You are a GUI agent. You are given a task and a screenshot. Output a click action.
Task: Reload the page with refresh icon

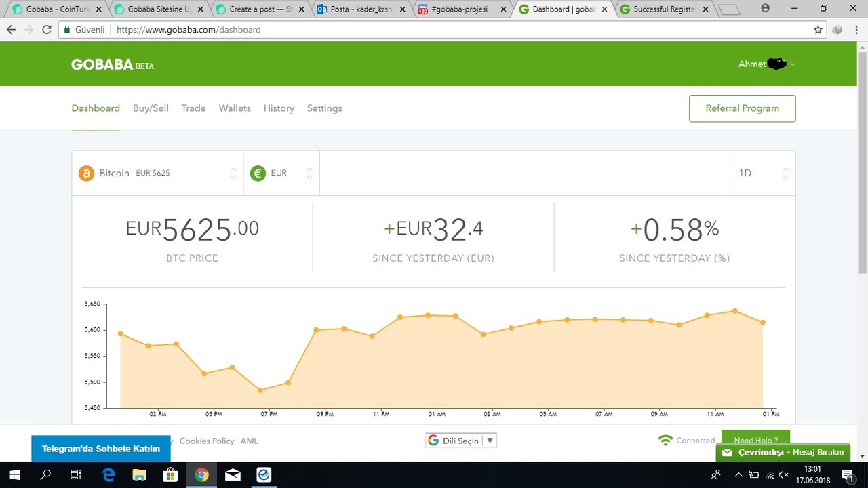(47, 30)
